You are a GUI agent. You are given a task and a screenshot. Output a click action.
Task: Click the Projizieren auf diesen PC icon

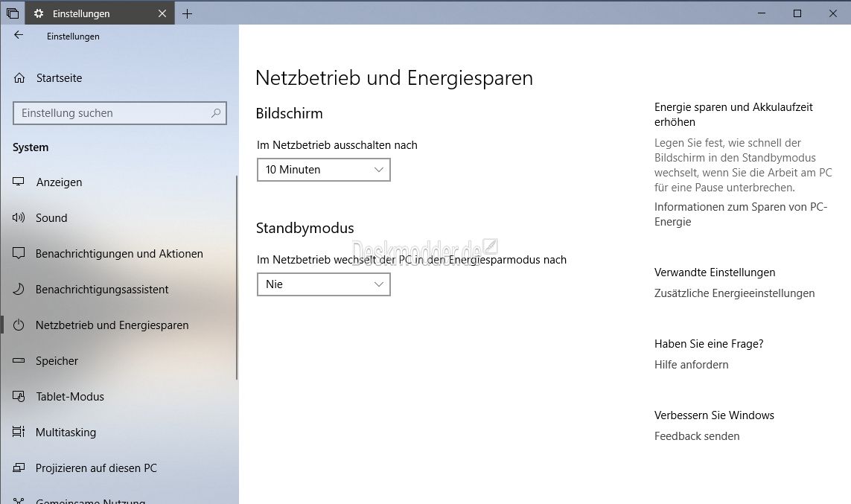click(19, 468)
